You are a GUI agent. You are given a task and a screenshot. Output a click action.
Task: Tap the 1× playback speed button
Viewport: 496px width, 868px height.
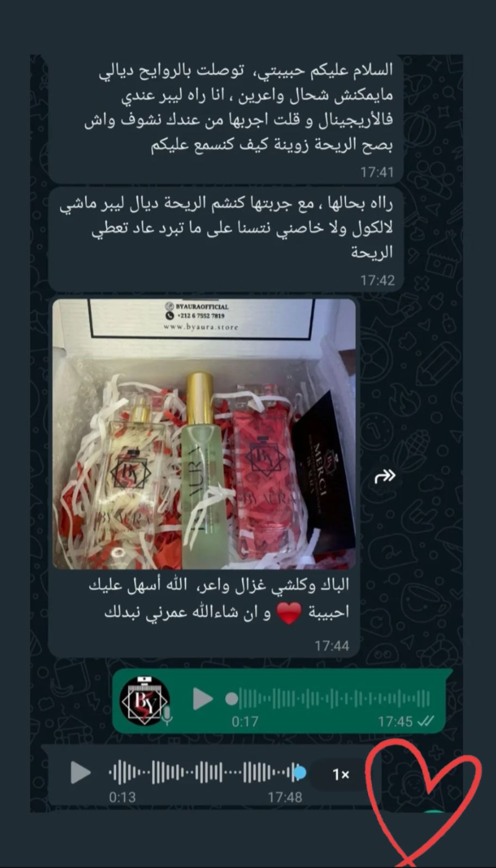[341, 774]
